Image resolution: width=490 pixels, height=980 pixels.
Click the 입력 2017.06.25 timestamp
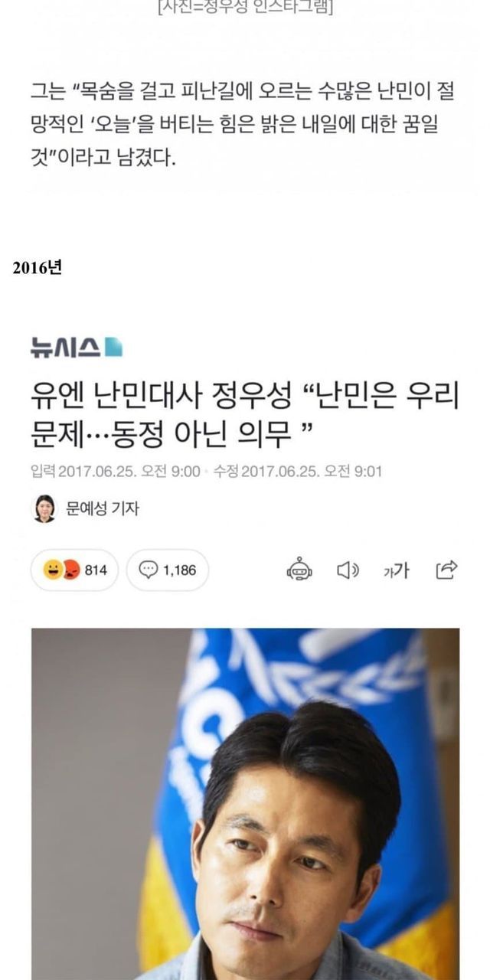[116, 472]
